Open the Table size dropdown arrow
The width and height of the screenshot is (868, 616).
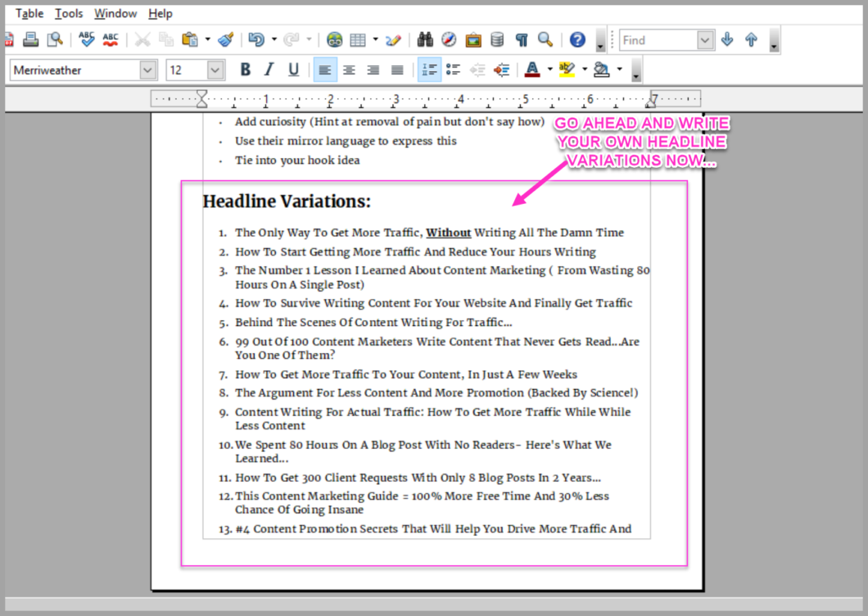375,39
